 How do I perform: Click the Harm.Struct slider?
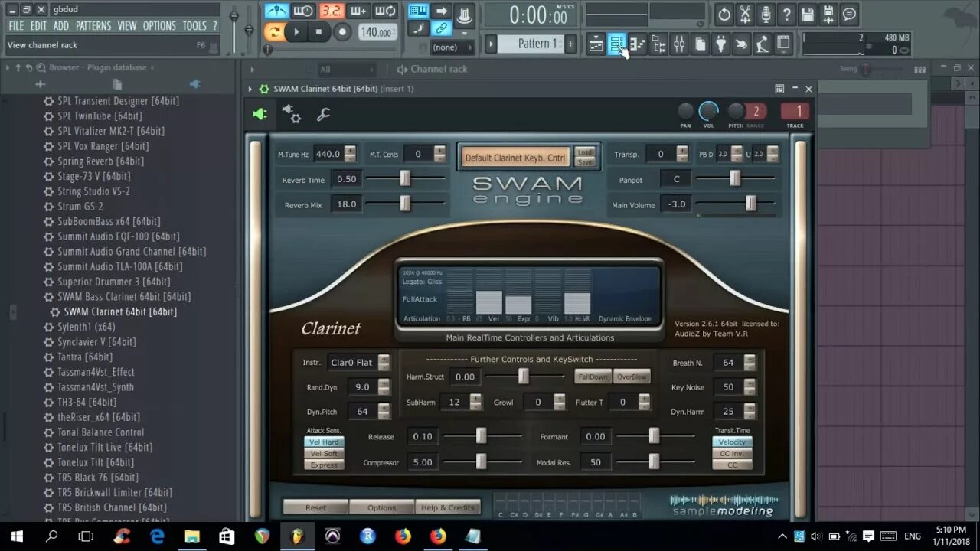(x=524, y=377)
